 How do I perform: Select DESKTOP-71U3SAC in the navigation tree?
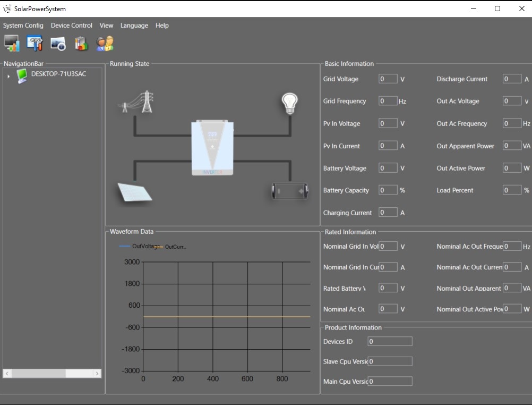coord(58,74)
